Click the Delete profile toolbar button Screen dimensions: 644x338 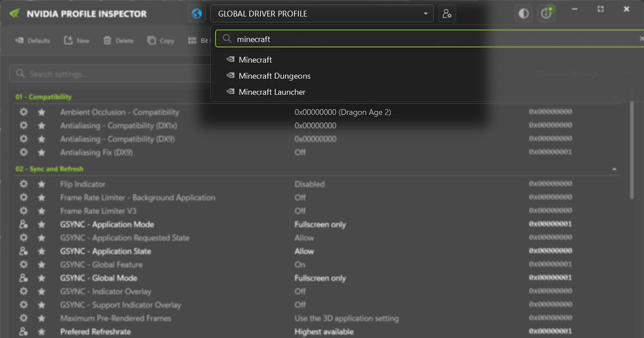tap(118, 41)
